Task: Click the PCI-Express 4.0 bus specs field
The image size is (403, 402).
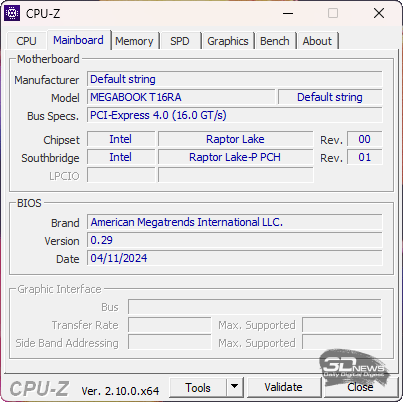Action: pos(235,115)
